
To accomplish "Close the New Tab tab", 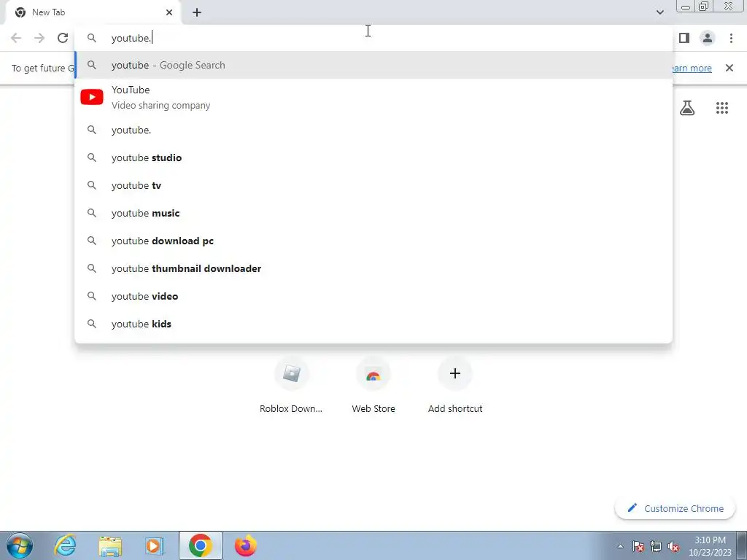I will pos(169,12).
